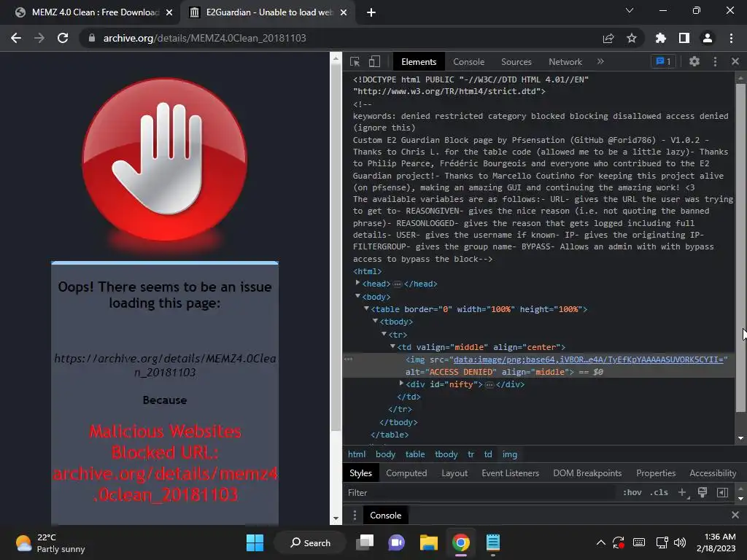
Task: Collapse the body element node
Action: tap(357, 296)
